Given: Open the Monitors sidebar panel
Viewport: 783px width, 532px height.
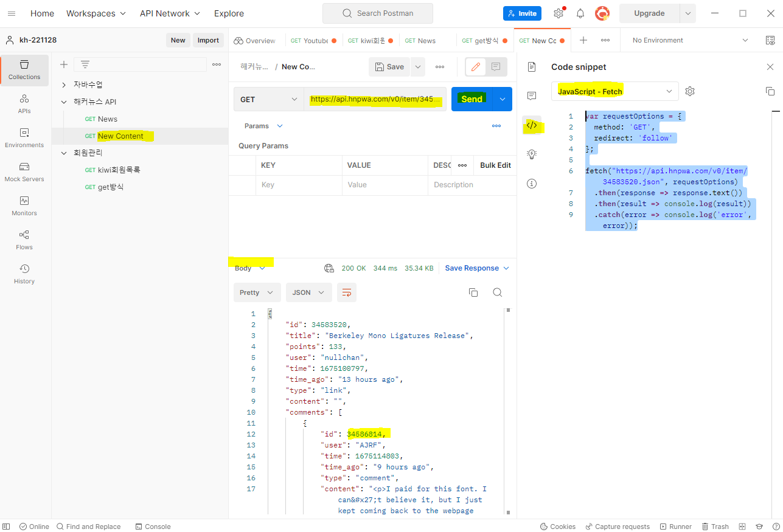Looking at the screenshot, I should point(24,206).
